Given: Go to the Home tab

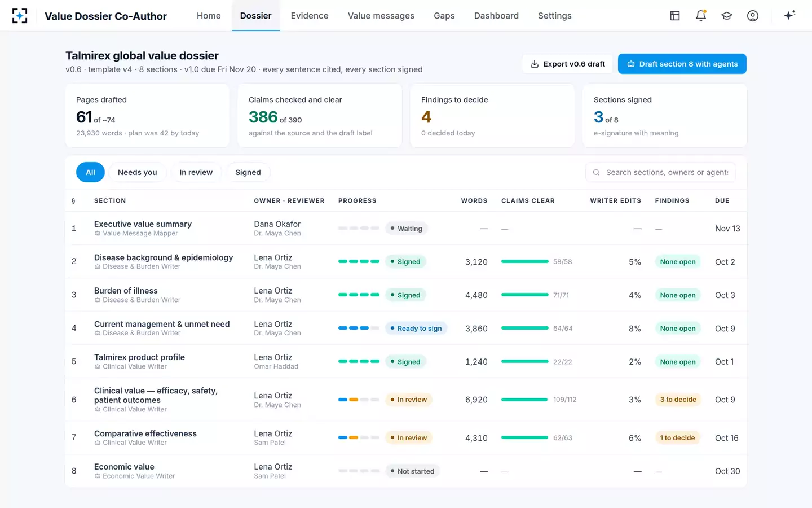Looking at the screenshot, I should [209, 16].
